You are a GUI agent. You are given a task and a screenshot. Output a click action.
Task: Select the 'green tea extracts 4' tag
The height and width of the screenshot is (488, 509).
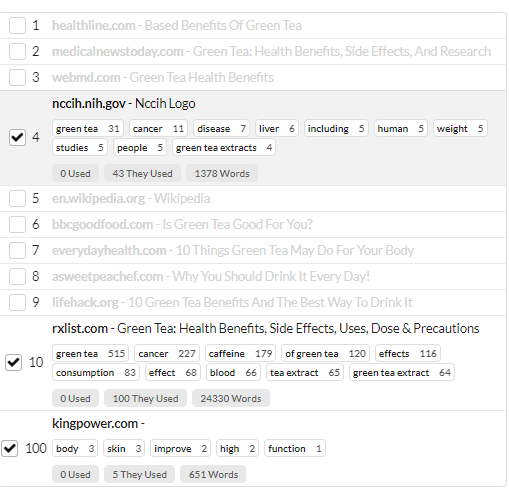(x=224, y=148)
